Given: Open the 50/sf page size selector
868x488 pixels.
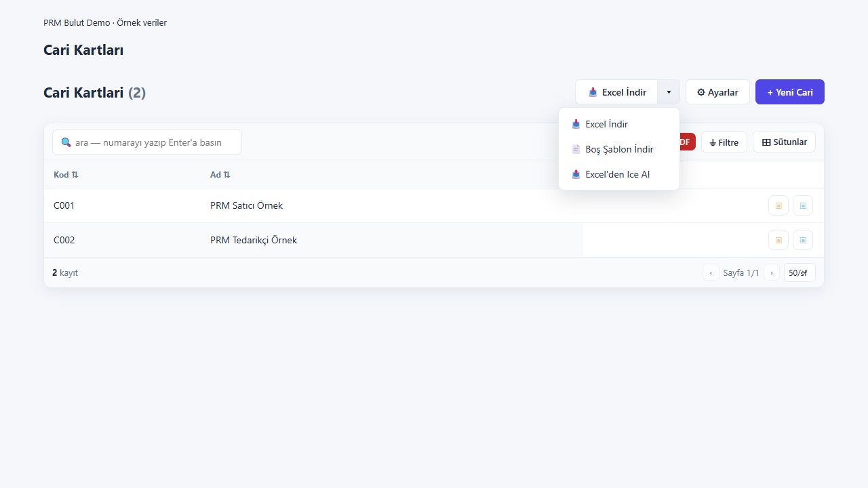Looking at the screenshot, I should click(800, 272).
